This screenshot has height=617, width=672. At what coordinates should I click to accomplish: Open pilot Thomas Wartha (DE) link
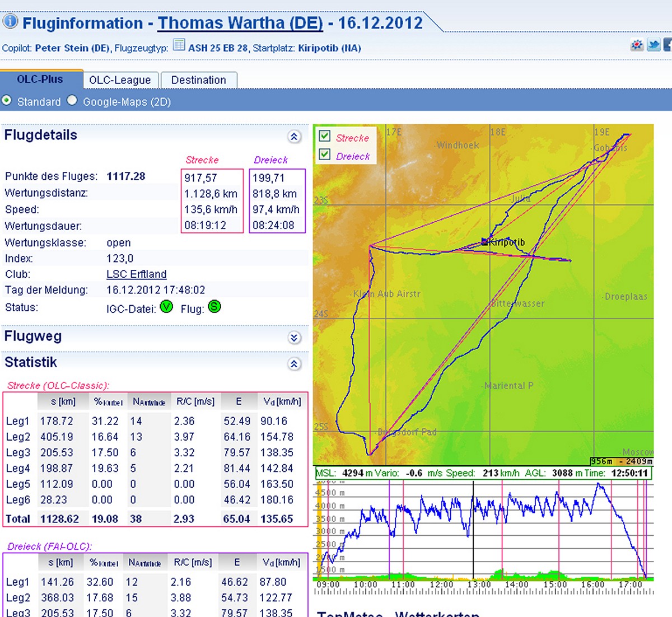coord(240,23)
